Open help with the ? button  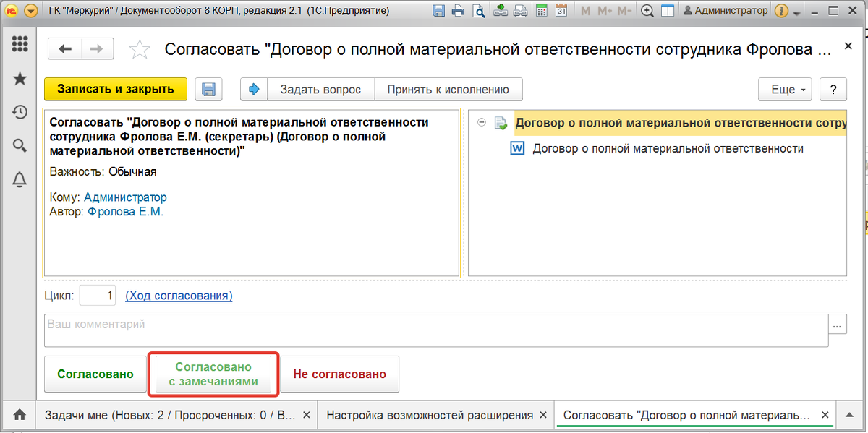[x=833, y=89]
